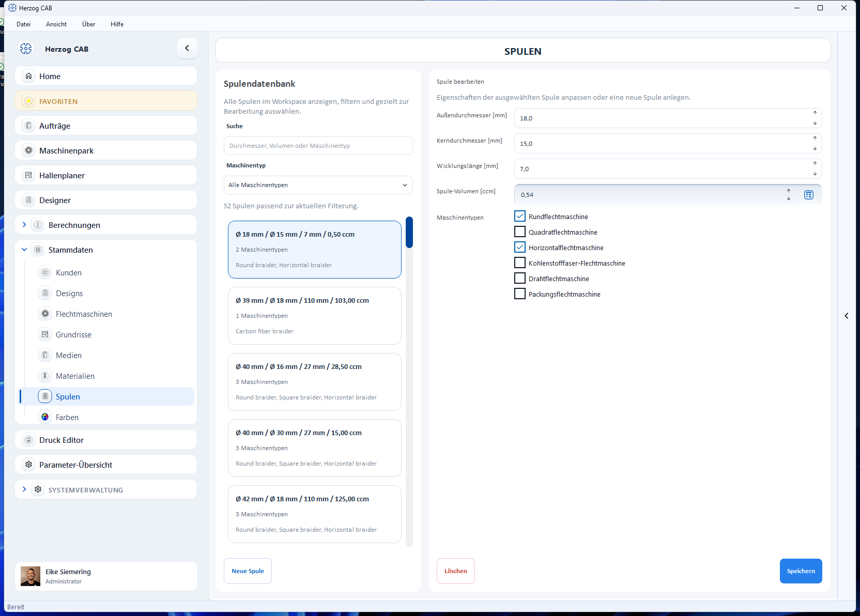
Task: Open the Datei menu
Action: click(x=24, y=24)
